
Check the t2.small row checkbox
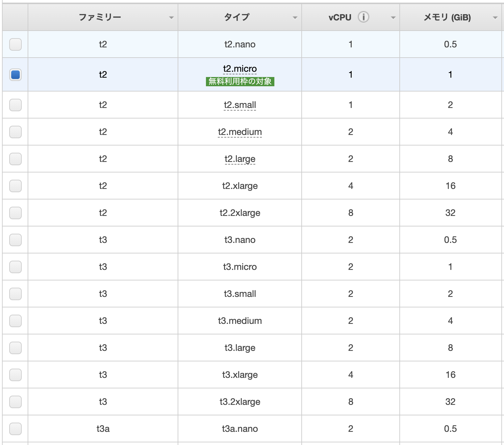pos(15,105)
